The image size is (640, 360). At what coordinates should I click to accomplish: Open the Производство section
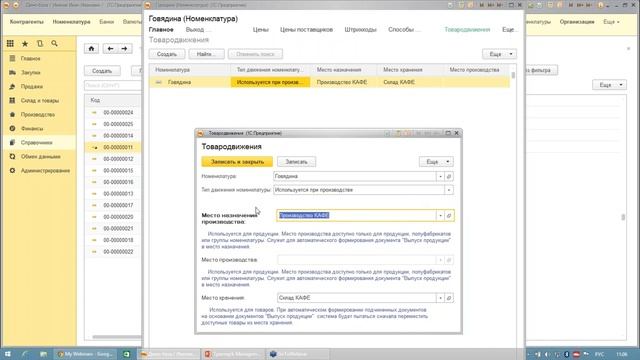[38, 114]
